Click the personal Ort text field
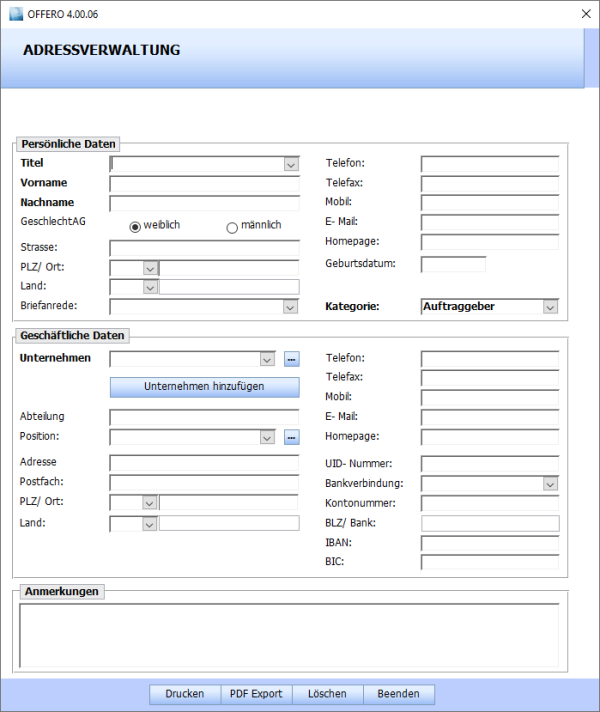 pyautogui.click(x=229, y=268)
